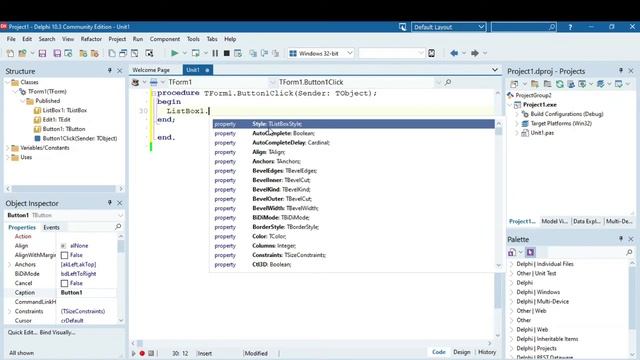Select the Columns: Integer completion item

[353, 246]
